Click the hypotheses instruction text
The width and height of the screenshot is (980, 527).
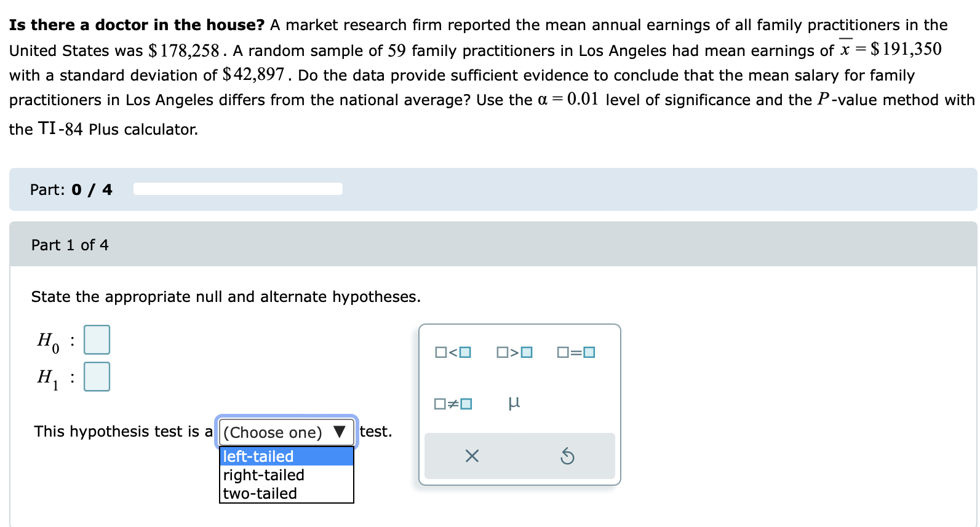[x=226, y=296]
